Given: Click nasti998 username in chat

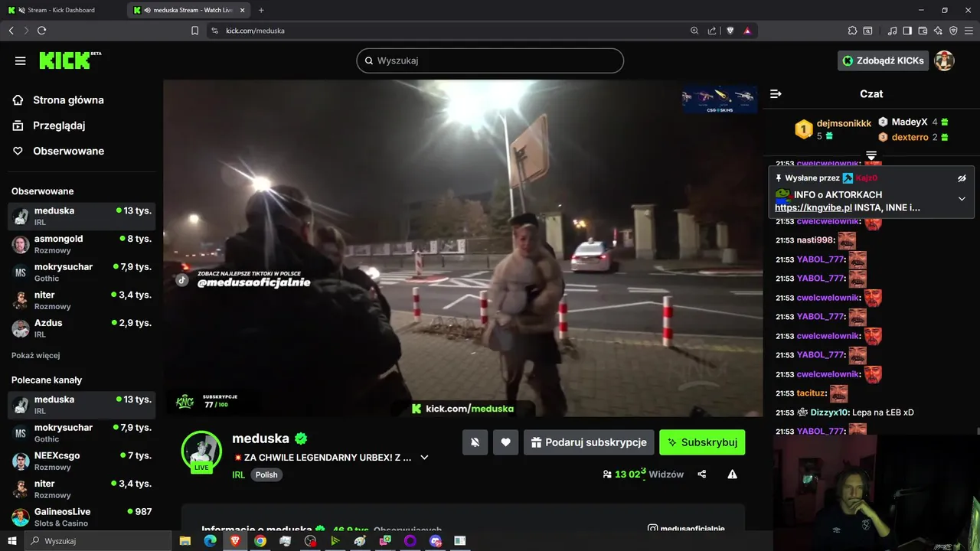Looking at the screenshot, I should click(815, 240).
